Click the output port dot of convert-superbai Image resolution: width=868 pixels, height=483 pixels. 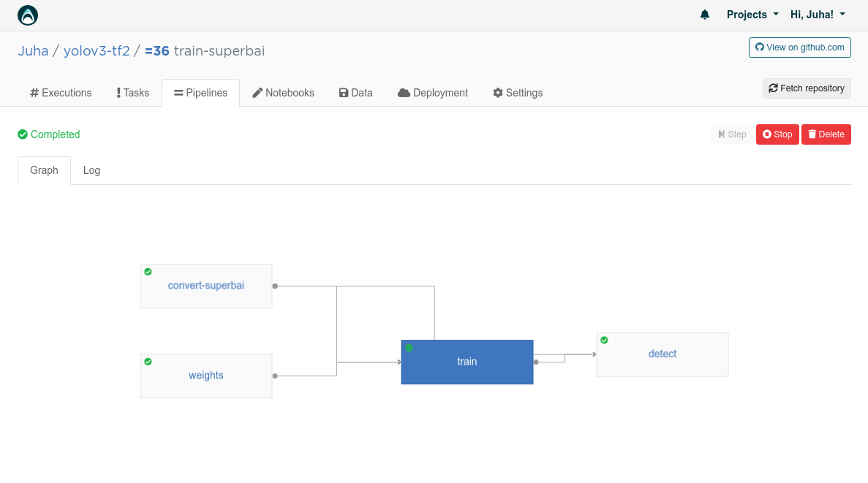pos(275,286)
